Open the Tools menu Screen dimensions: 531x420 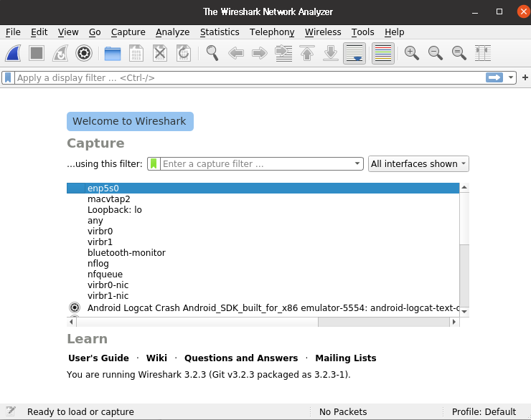[362, 32]
